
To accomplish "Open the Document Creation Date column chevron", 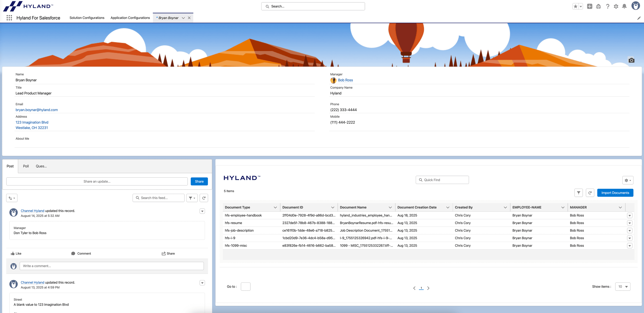I will pyautogui.click(x=448, y=208).
